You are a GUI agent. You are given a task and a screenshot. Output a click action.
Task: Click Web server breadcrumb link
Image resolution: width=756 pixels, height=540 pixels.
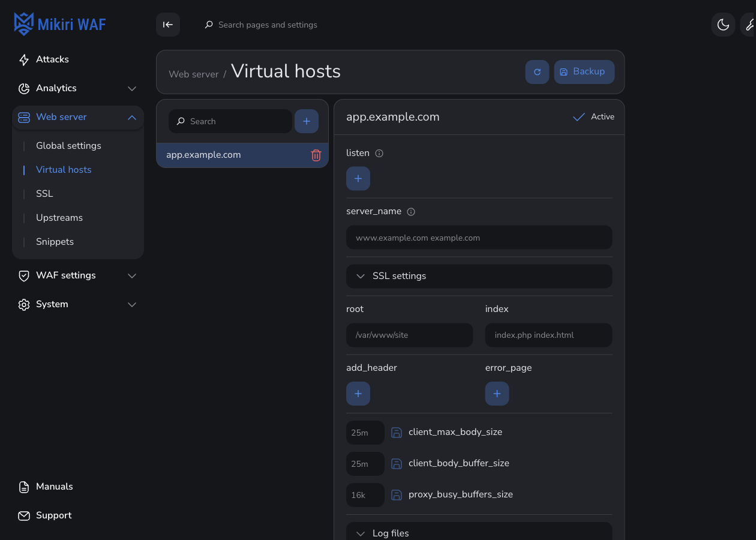(x=194, y=74)
